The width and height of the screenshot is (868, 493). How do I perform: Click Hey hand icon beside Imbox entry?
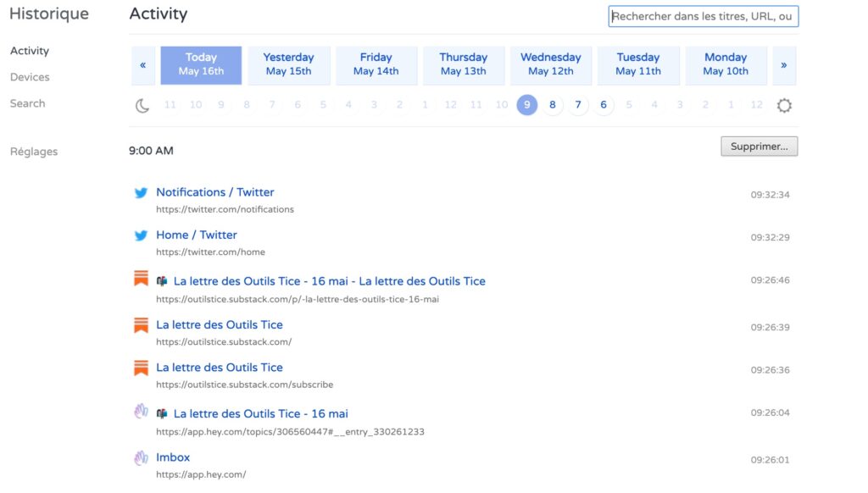pyautogui.click(x=142, y=457)
